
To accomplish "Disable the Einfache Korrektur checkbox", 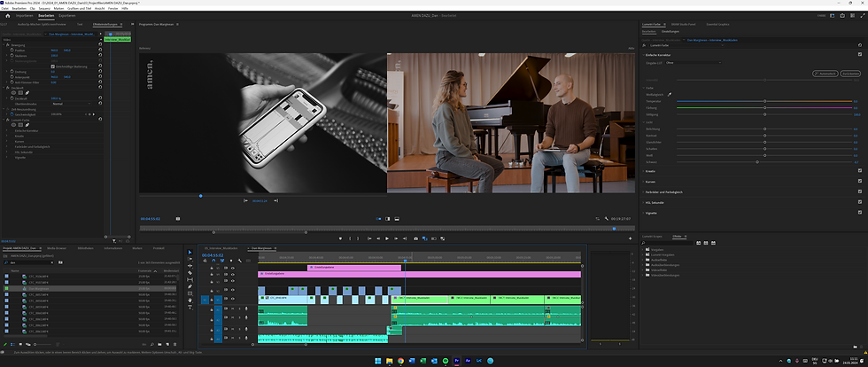I will pos(860,55).
